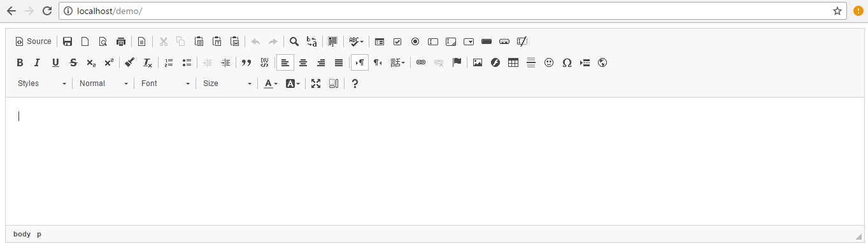Open the Text Color picker

click(x=271, y=83)
